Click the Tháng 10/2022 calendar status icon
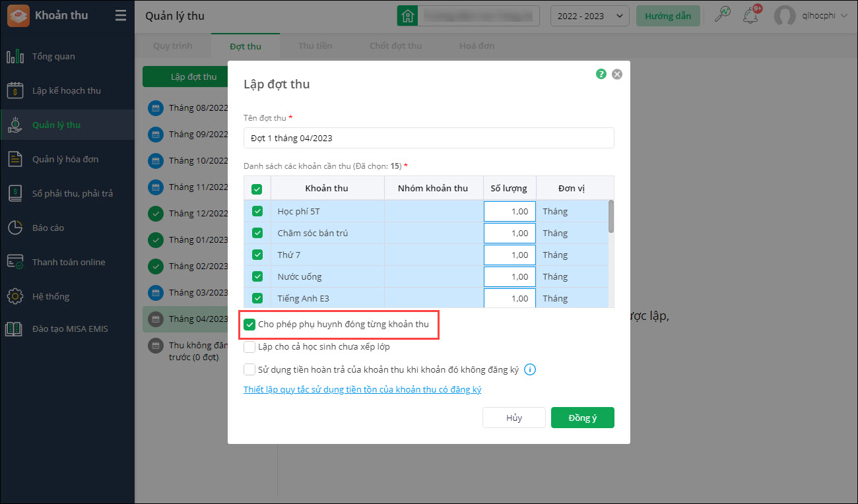858x504 pixels. point(155,160)
